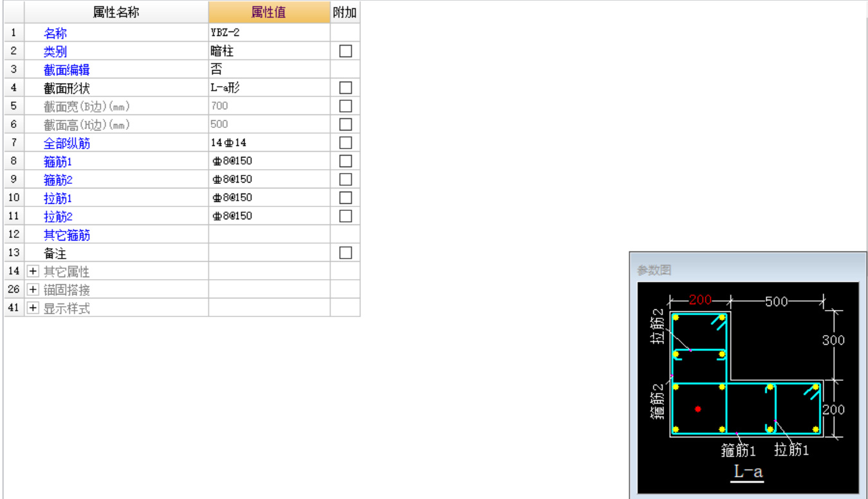Select the 截面编辑 property label
Image resolution: width=868 pixels, height=499 pixels.
[67, 70]
